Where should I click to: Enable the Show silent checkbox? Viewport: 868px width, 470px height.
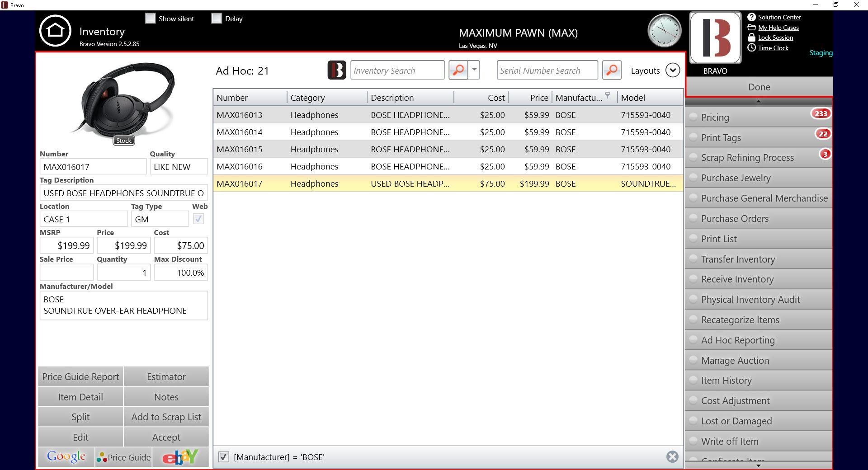click(x=150, y=18)
